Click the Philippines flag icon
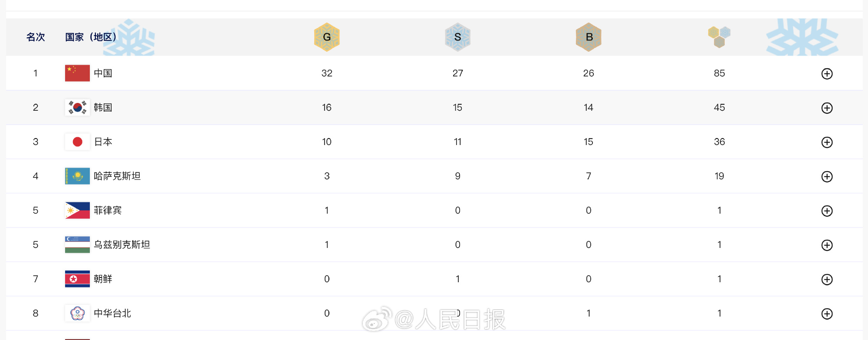The image size is (868, 340). coord(77,210)
